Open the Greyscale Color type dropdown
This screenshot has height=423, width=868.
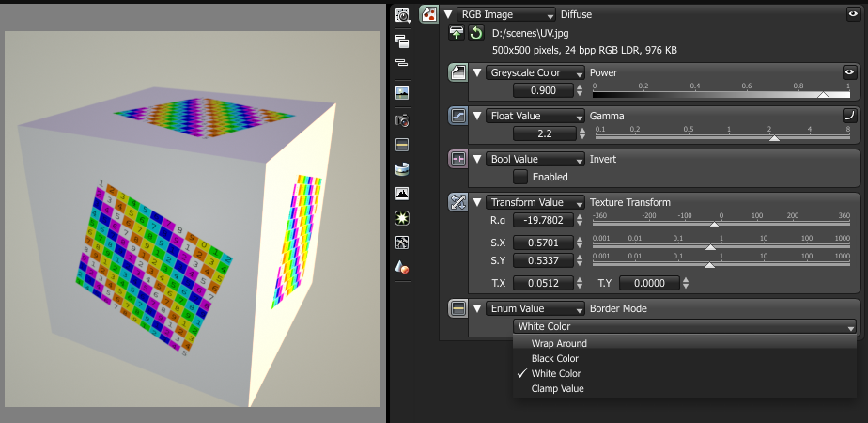535,72
